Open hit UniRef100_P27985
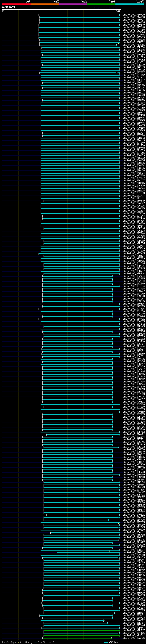The height and width of the screenshot is (644, 146). (133, 30)
